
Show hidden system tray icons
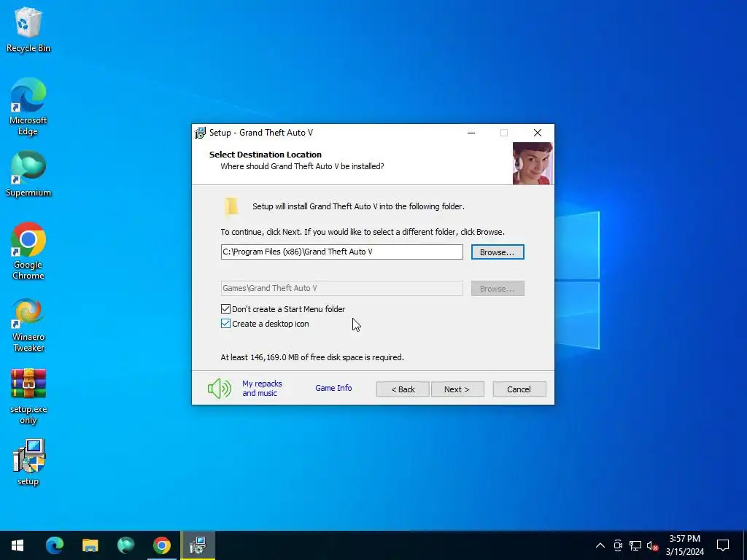tap(600, 545)
